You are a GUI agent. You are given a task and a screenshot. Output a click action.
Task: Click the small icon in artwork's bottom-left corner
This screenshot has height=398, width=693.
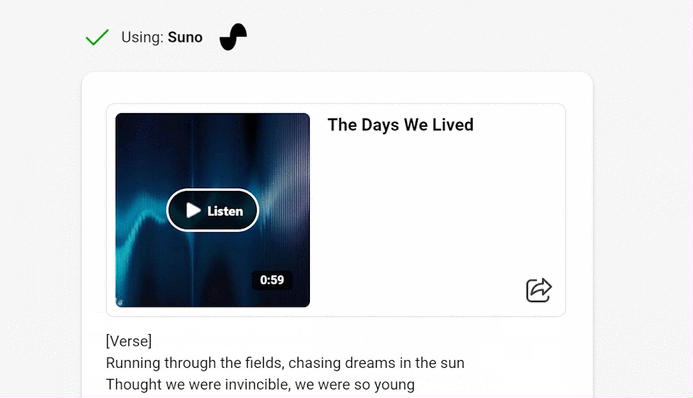point(120,302)
